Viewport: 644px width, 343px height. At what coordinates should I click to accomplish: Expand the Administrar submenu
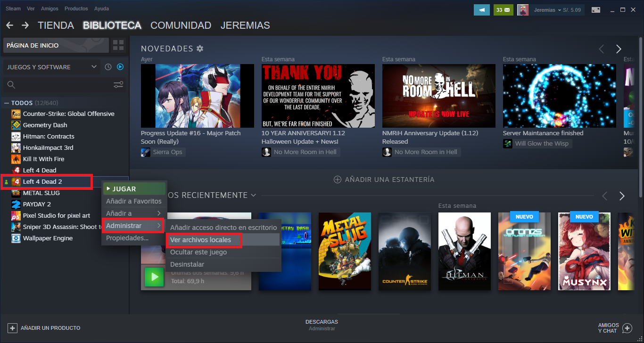click(134, 226)
